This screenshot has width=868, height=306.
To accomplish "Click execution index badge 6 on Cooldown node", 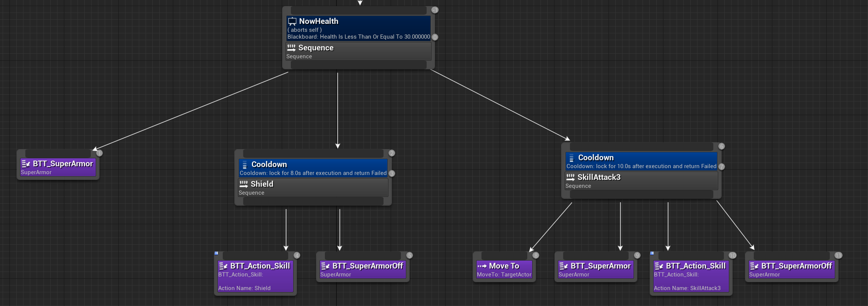I will click(721, 146).
